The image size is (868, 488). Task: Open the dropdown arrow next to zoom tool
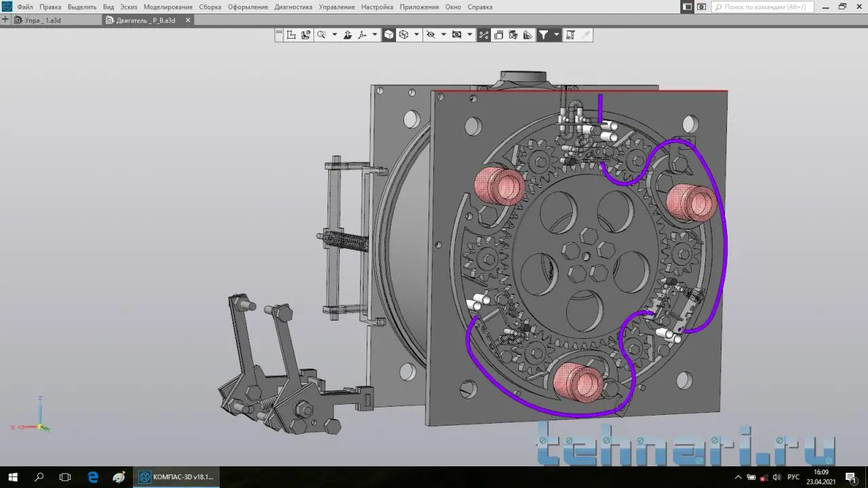pyautogui.click(x=334, y=35)
